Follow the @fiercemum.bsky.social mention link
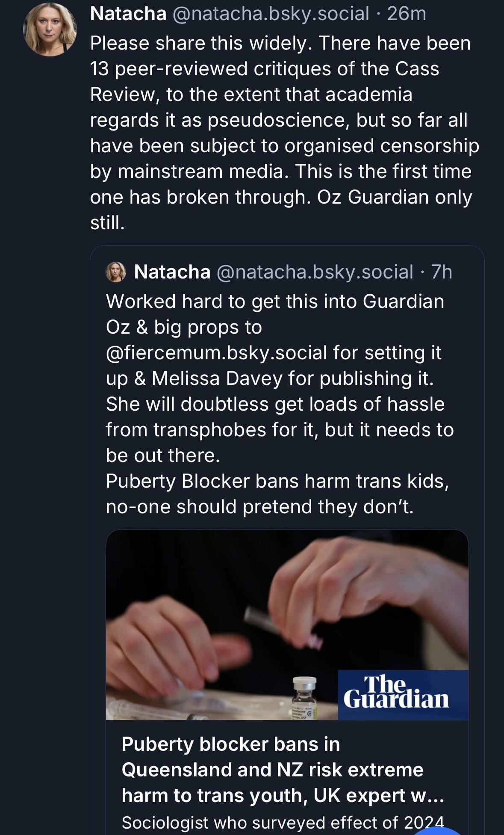Viewport: 504px width, 835px height. [216, 353]
